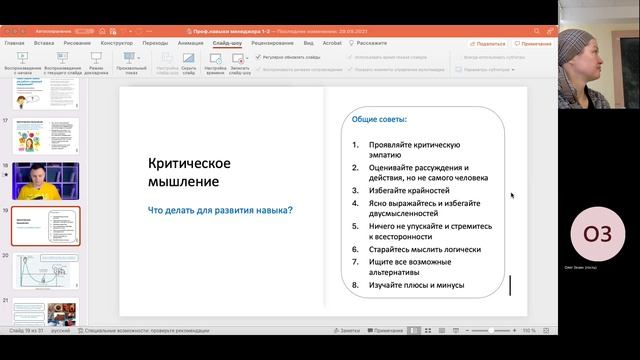Click subtitle 'Что делать для развития навыка?'
The height and width of the screenshot is (360, 640).
click(220, 210)
